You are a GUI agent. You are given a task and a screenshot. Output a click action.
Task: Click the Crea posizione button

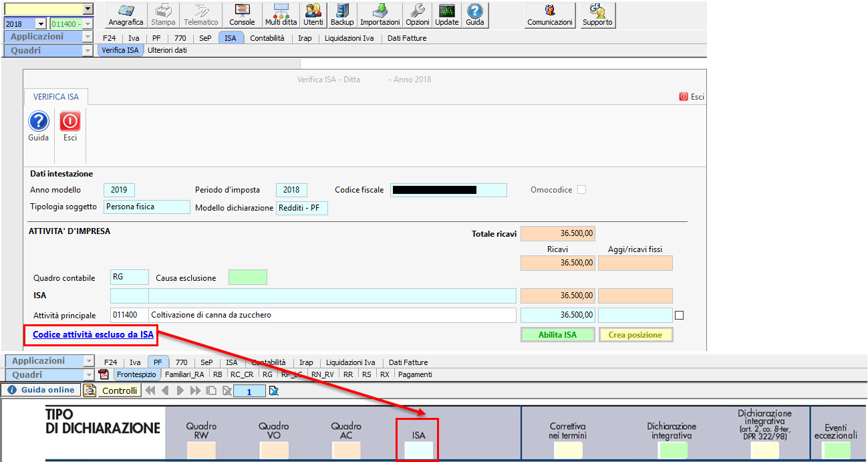(635, 335)
